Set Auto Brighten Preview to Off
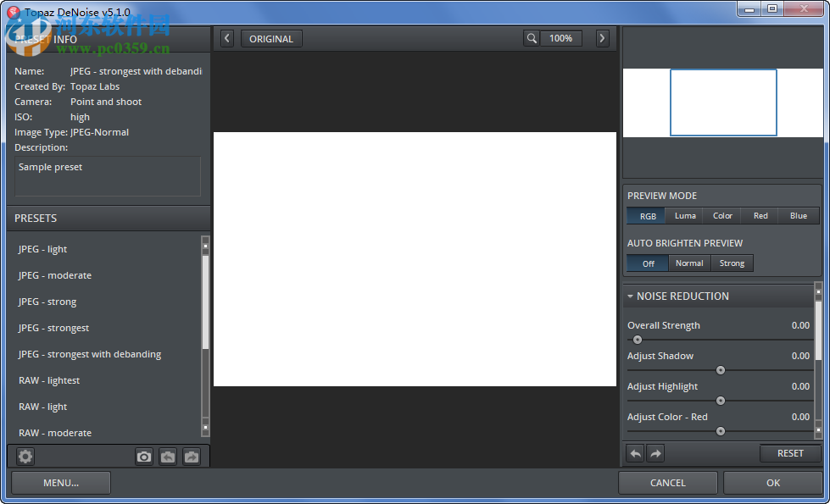This screenshot has width=830, height=504. (648, 263)
